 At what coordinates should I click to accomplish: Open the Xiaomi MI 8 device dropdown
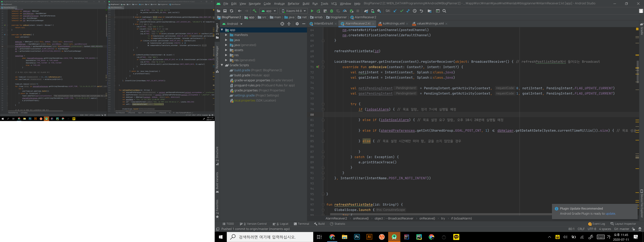[x=293, y=11]
